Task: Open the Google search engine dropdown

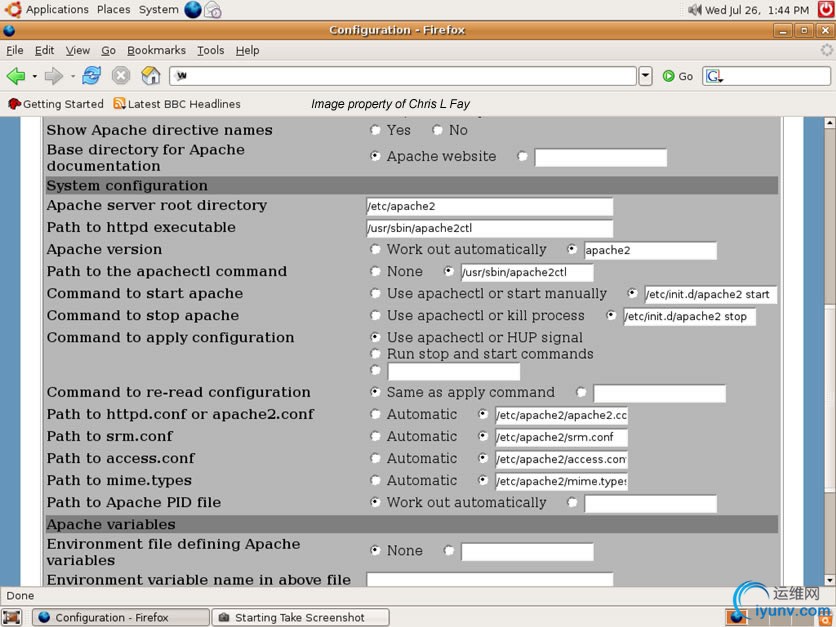Action: tap(714, 76)
